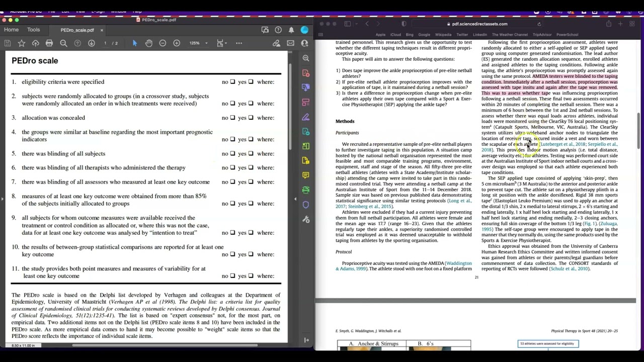Open the Acrobat Help question mark

[278, 30]
